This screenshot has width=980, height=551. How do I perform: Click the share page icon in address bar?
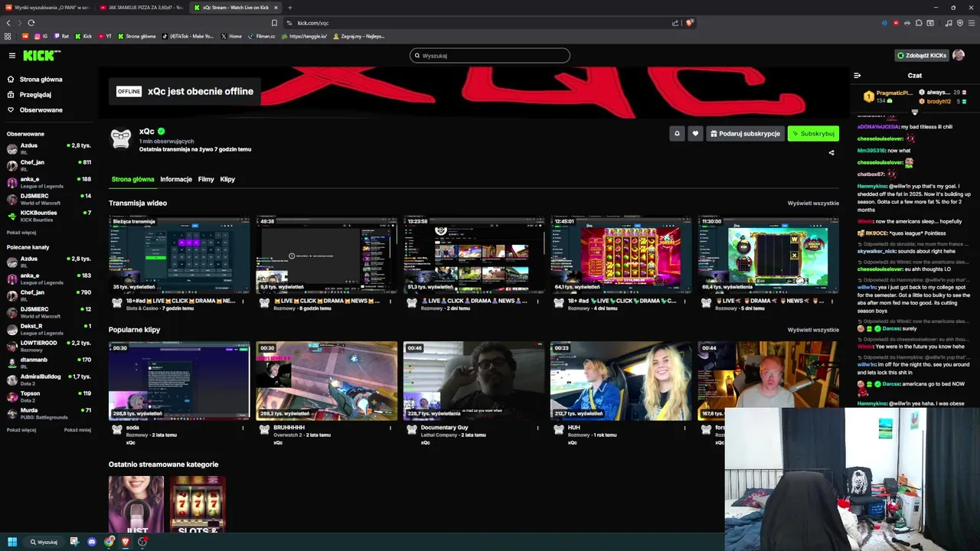[x=675, y=23]
